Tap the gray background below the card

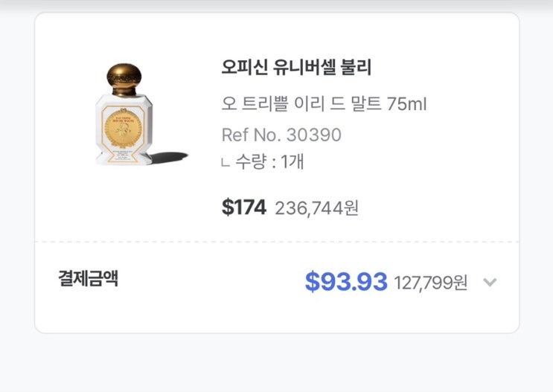(276, 364)
